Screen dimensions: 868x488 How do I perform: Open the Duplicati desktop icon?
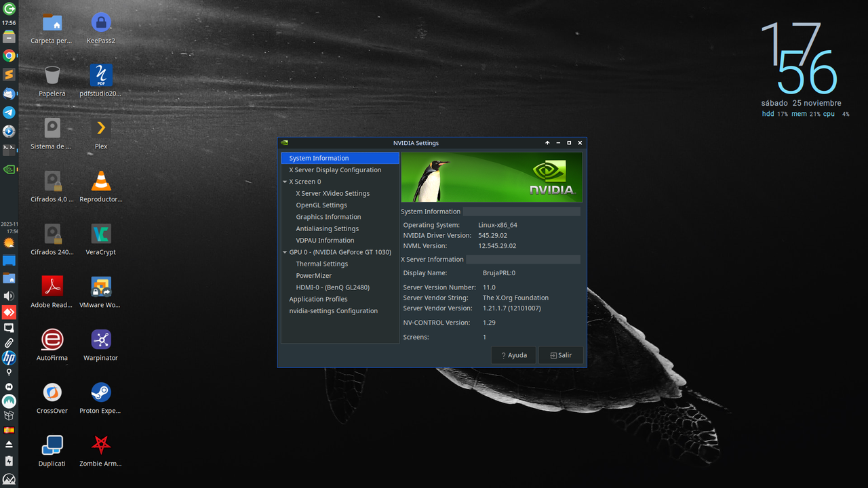[x=52, y=445]
